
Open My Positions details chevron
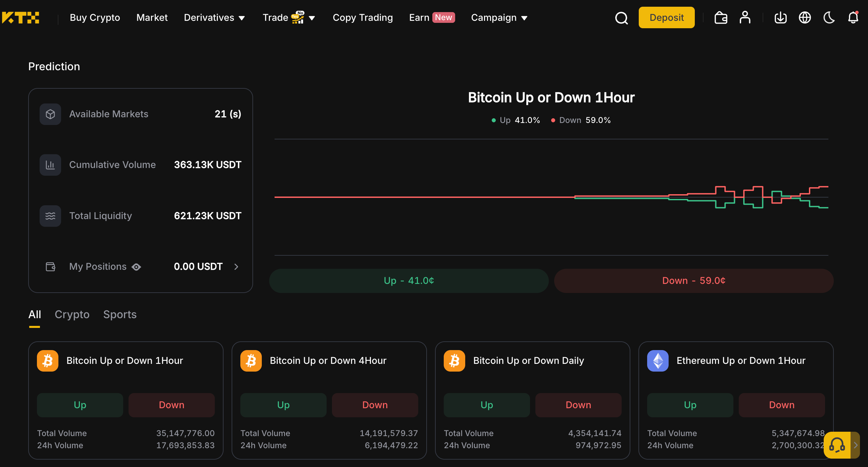236,267
